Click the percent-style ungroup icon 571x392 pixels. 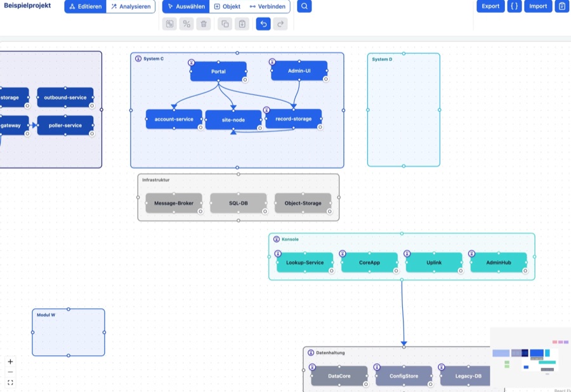[x=187, y=24]
